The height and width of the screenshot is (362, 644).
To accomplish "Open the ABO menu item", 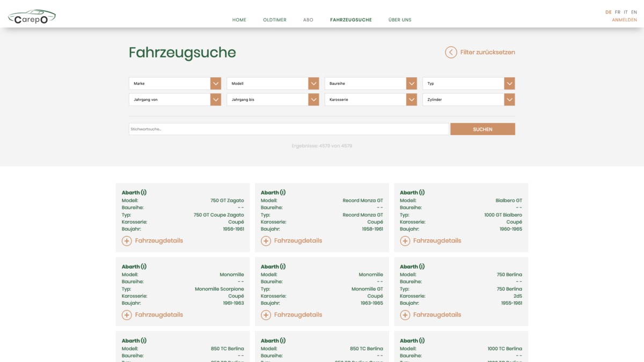I will pos(308,20).
